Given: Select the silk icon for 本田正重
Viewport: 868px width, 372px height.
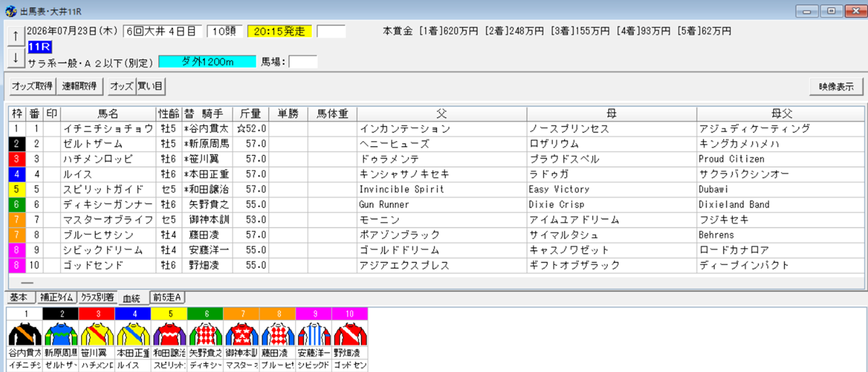Looking at the screenshot, I should coord(133,334).
